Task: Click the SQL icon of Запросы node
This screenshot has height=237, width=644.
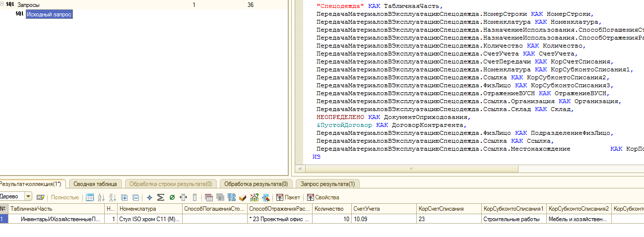Action: (x=9, y=4)
